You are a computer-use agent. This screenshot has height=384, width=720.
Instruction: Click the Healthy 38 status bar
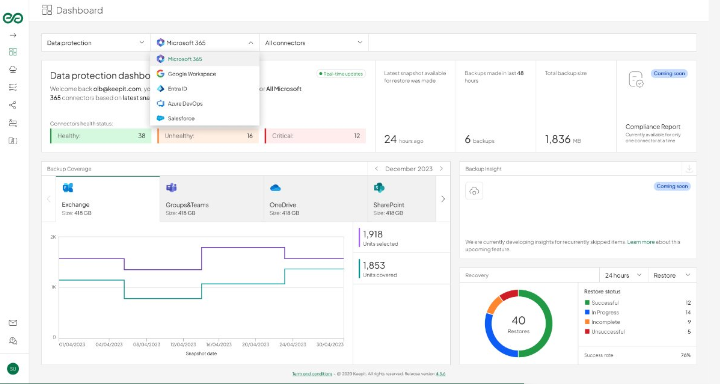[x=101, y=136]
